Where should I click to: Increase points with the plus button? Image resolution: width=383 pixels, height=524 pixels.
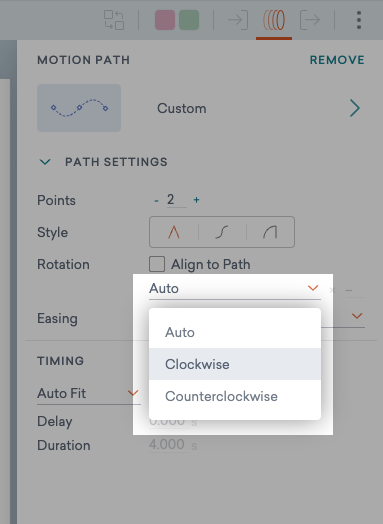tap(197, 200)
